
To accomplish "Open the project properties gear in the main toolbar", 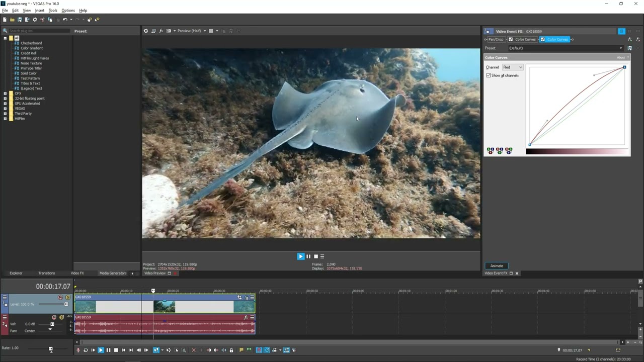I will point(35,20).
